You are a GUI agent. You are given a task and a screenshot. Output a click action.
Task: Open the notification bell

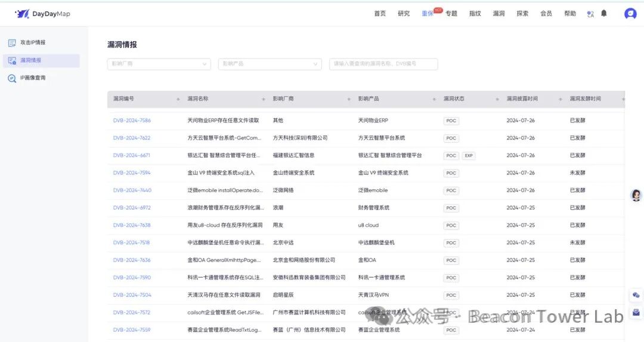(603, 14)
